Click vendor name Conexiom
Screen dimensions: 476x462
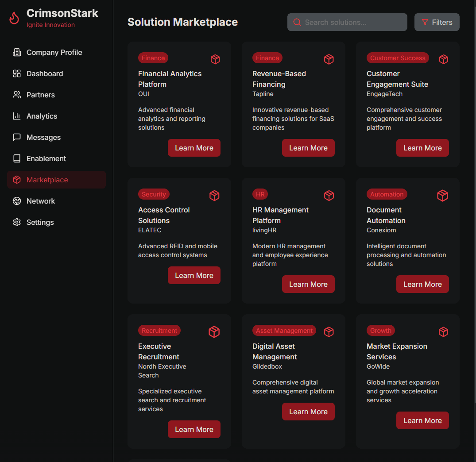[x=381, y=230]
